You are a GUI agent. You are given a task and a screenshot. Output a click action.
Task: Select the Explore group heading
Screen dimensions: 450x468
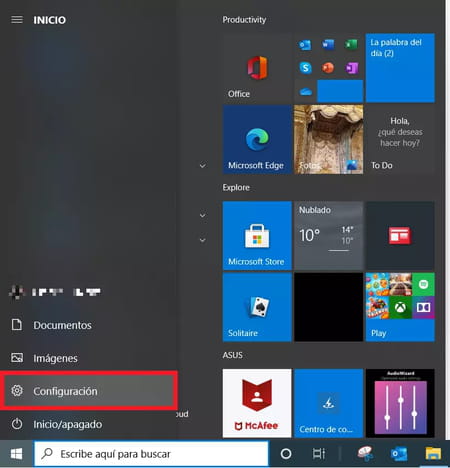tap(236, 187)
